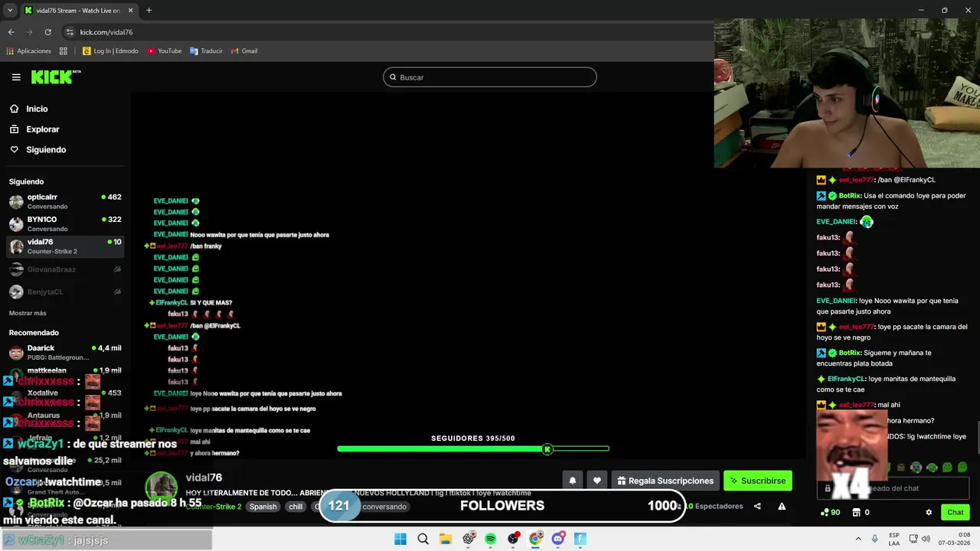Open the Gmail bookmark
The image size is (980, 551).
(x=244, y=51)
